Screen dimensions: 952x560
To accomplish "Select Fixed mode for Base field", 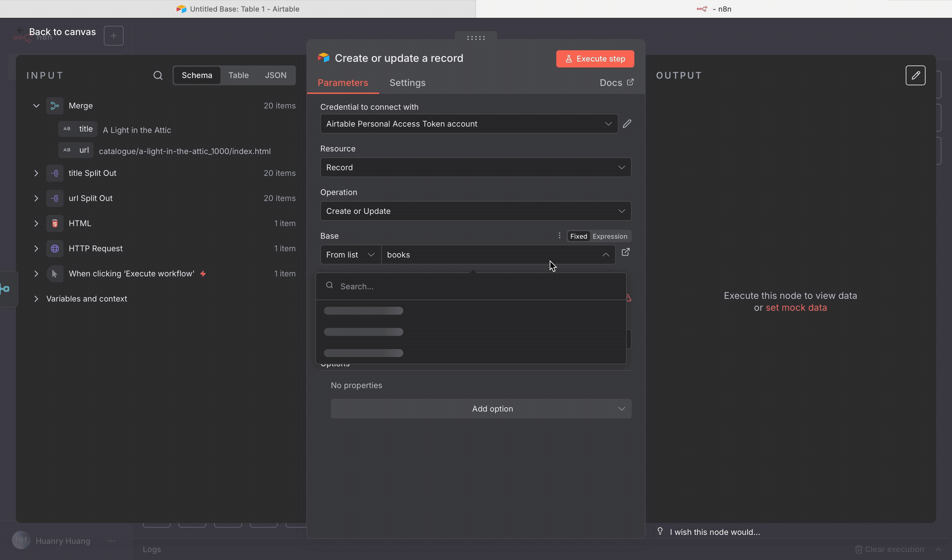I will [578, 236].
